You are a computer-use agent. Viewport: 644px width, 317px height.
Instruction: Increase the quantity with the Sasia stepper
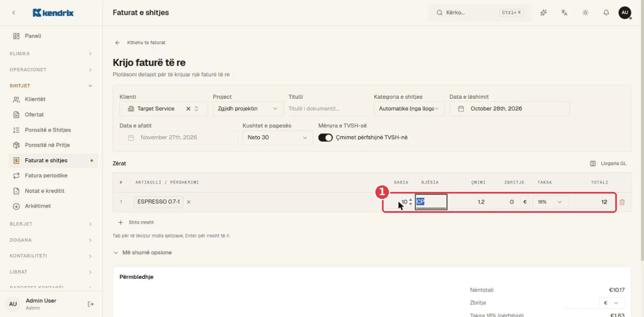coord(410,200)
